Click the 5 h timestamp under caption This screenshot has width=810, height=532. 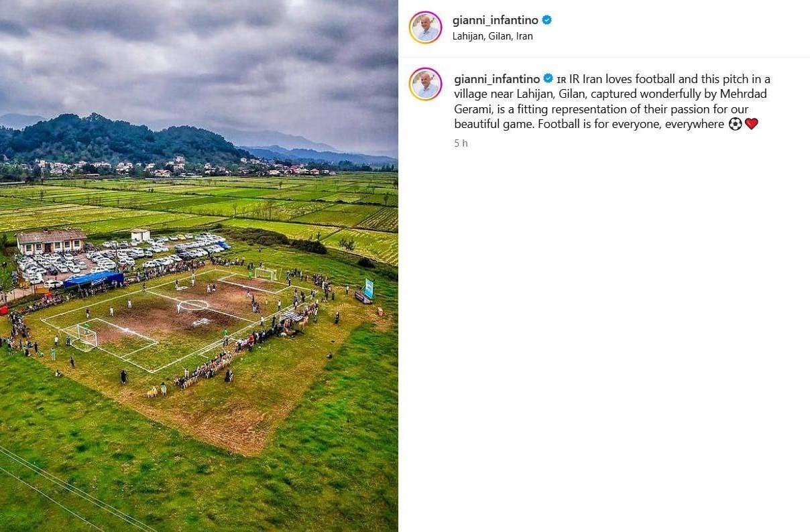coord(461,143)
